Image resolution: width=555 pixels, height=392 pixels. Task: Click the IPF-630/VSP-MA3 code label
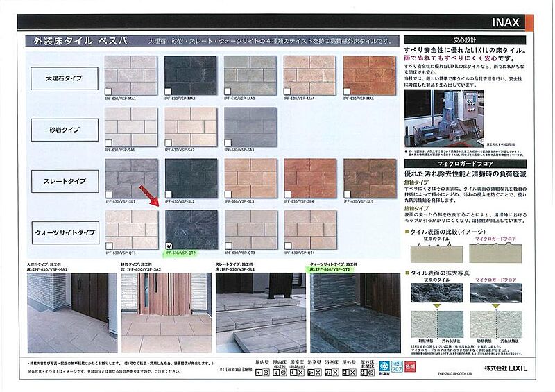[239, 98]
